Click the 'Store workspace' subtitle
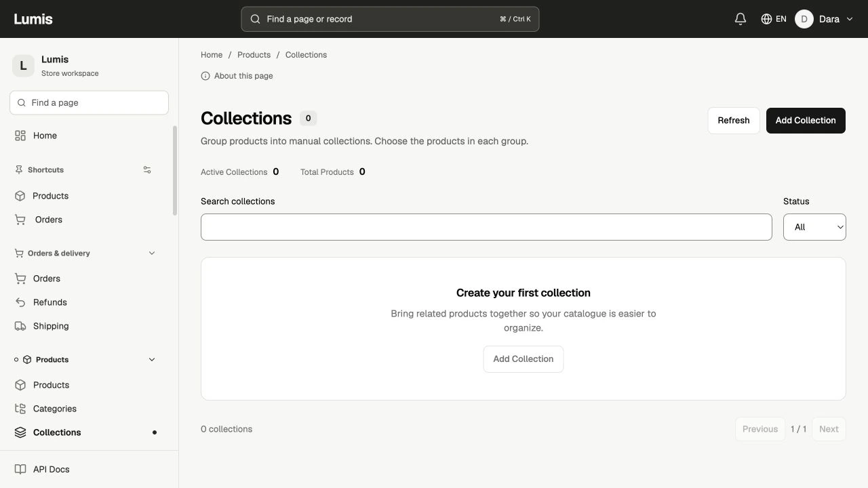The height and width of the screenshot is (488, 868). tap(70, 73)
